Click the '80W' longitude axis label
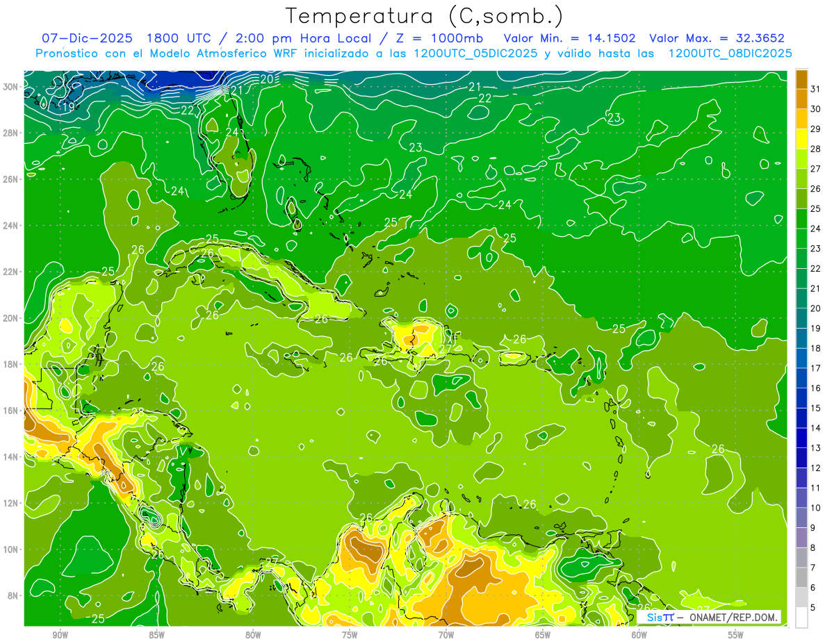The image size is (834, 644). (253, 635)
